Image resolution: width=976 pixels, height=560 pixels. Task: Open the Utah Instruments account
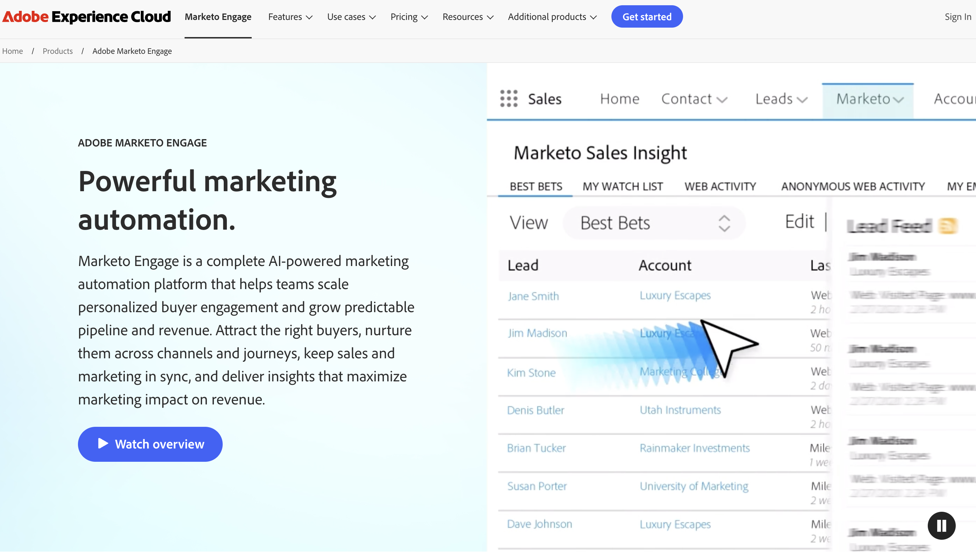click(680, 410)
